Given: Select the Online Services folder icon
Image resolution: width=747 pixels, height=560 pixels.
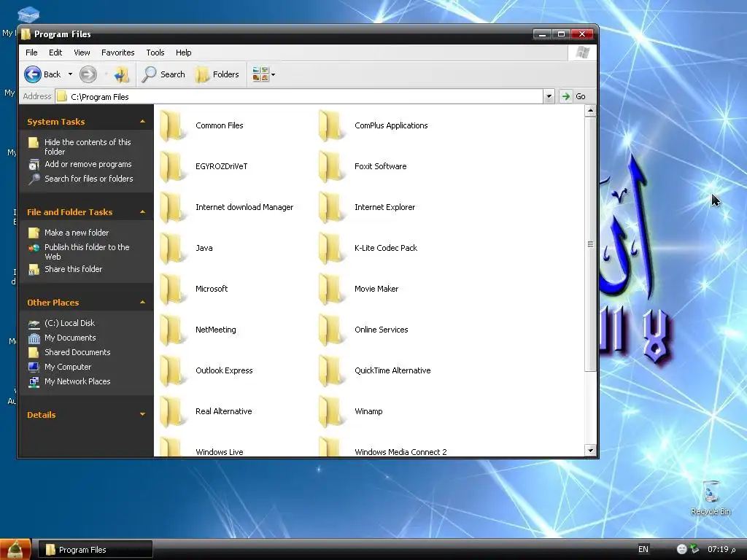Looking at the screenshot, I should click(x=331, y=330).
